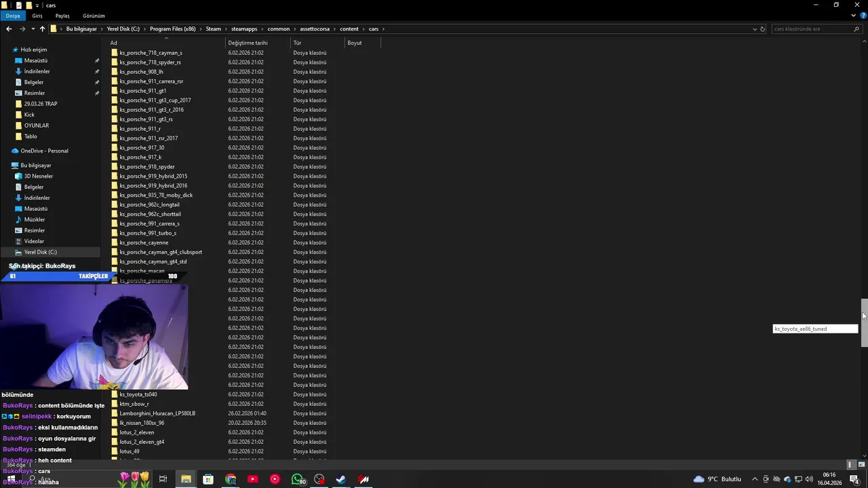This screenshot has height=488, width=868.
Task: Show system tray hidden icons chevron
Action: pos(755,479)
